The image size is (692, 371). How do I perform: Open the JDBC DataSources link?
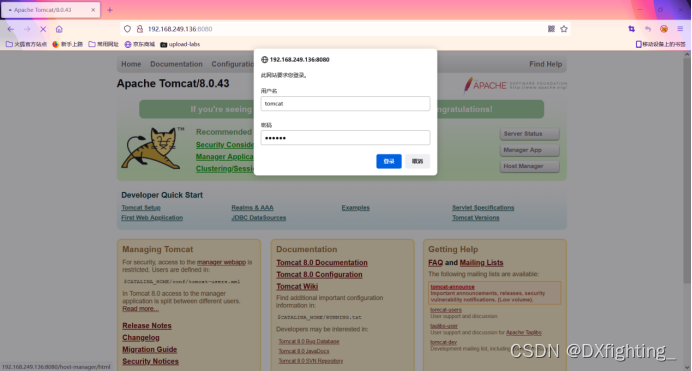[259, 218]
